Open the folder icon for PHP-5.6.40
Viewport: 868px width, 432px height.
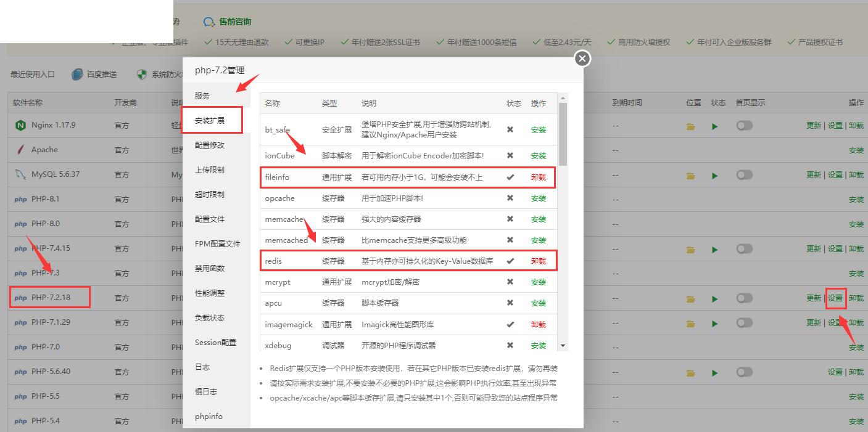click(x=690, y=373)
